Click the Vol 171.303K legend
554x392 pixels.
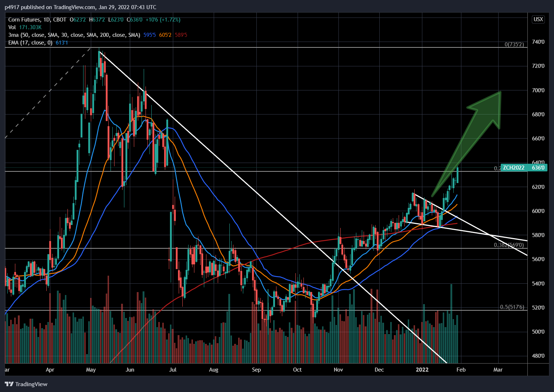[x=25, y=27]
